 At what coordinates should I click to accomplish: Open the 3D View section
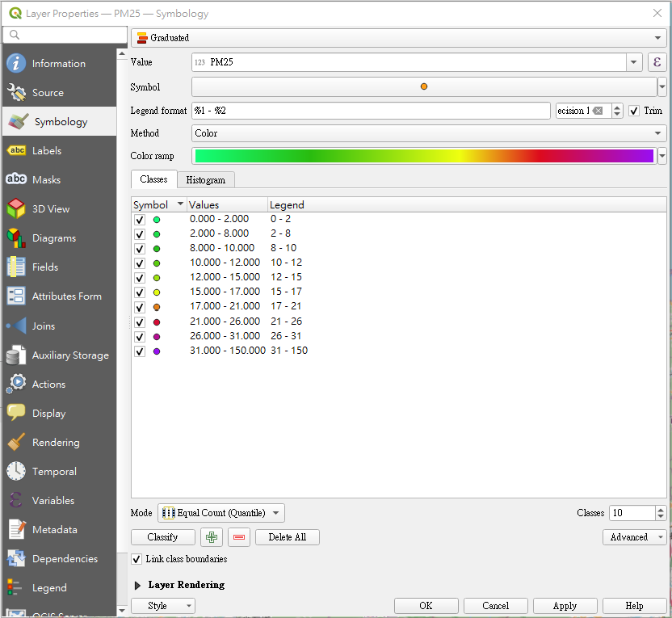tap(59, 209)
